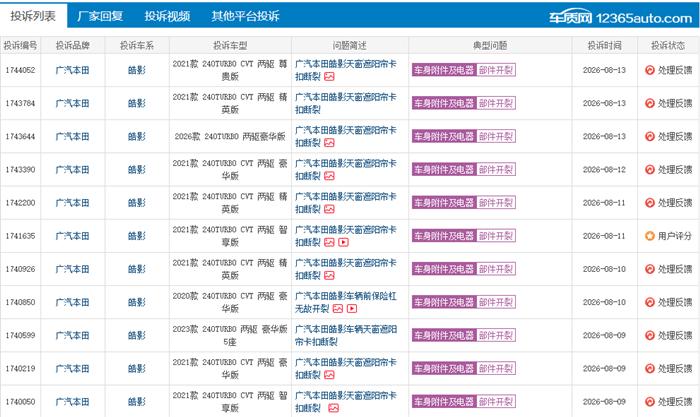
Task: Click 部件开裂 tag in row 1743784
Action: click(x=496, y=103)
